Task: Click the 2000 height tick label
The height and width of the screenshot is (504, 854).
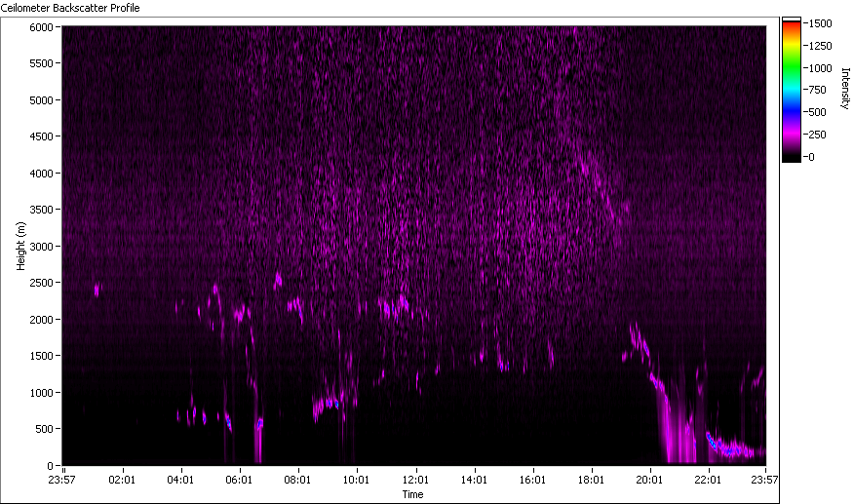Action: 41,320
